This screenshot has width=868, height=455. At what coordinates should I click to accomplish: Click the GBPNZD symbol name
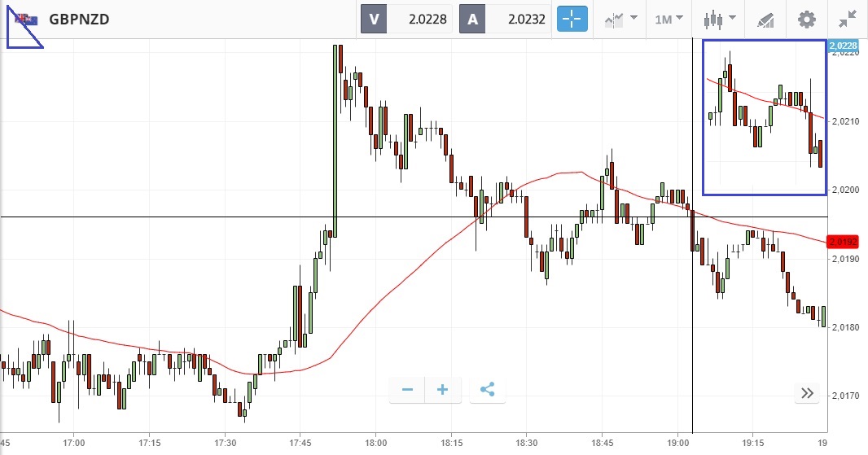point(78,19)
